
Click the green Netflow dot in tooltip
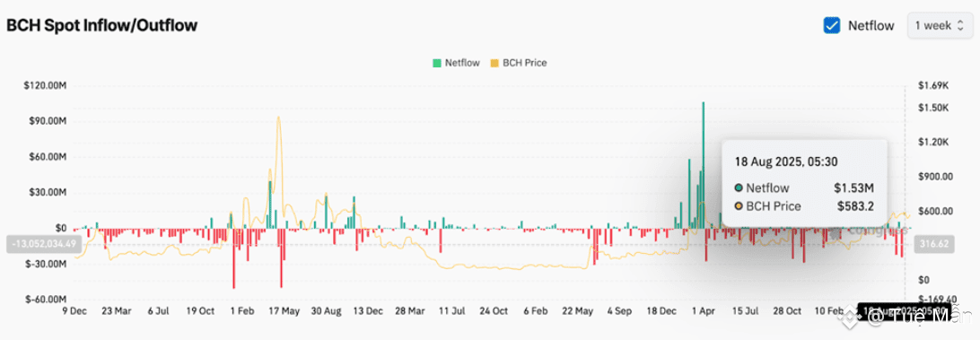click(739, 187)
